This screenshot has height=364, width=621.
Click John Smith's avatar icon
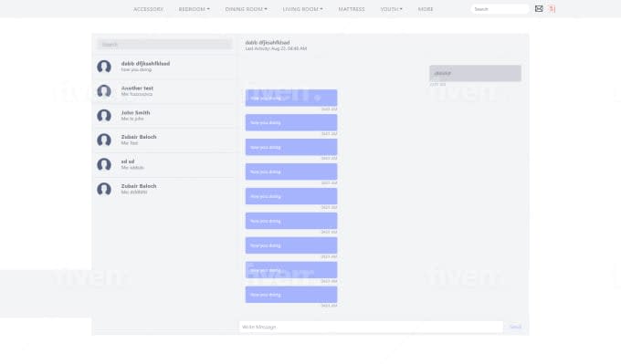point(104,116)
